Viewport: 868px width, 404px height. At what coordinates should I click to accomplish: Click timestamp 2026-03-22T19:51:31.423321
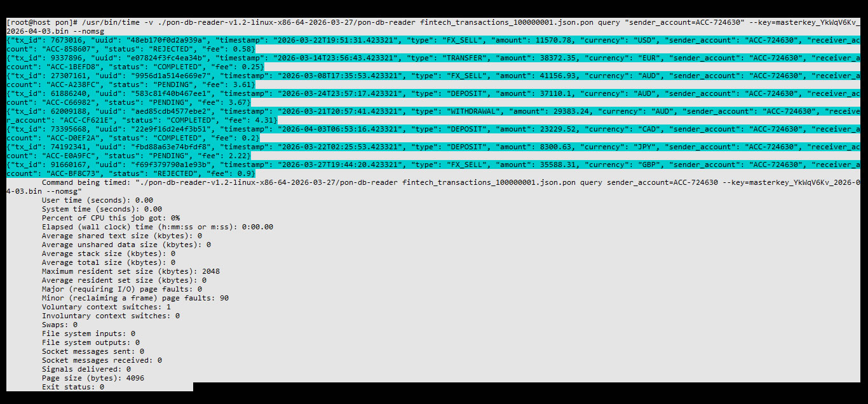click(337, 40)
